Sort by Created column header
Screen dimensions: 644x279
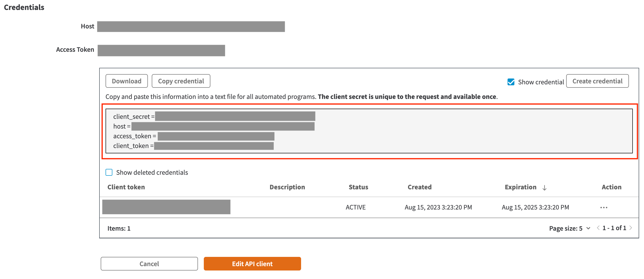click(420, 187)
